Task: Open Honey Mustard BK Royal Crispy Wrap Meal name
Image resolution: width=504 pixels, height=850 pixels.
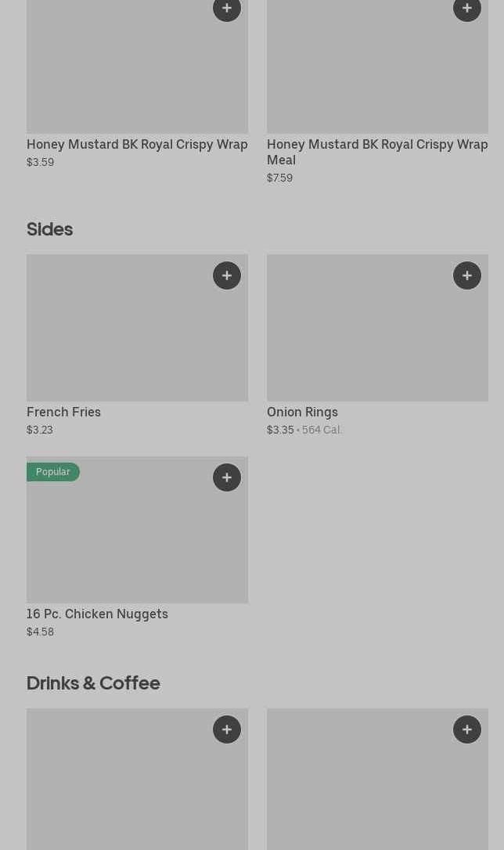Action: coord(376,152)
